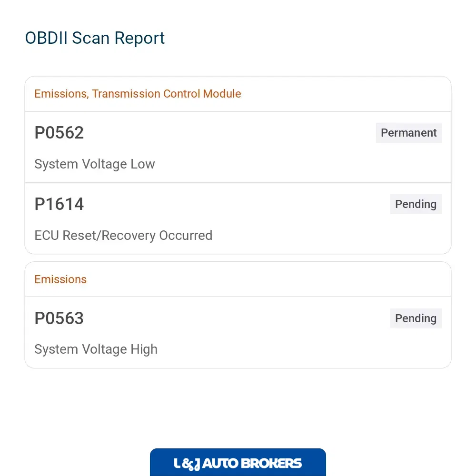Click the Pending badge beside P1614
The height and width of the screenshot is (476, 476).
tap(416, 204)
